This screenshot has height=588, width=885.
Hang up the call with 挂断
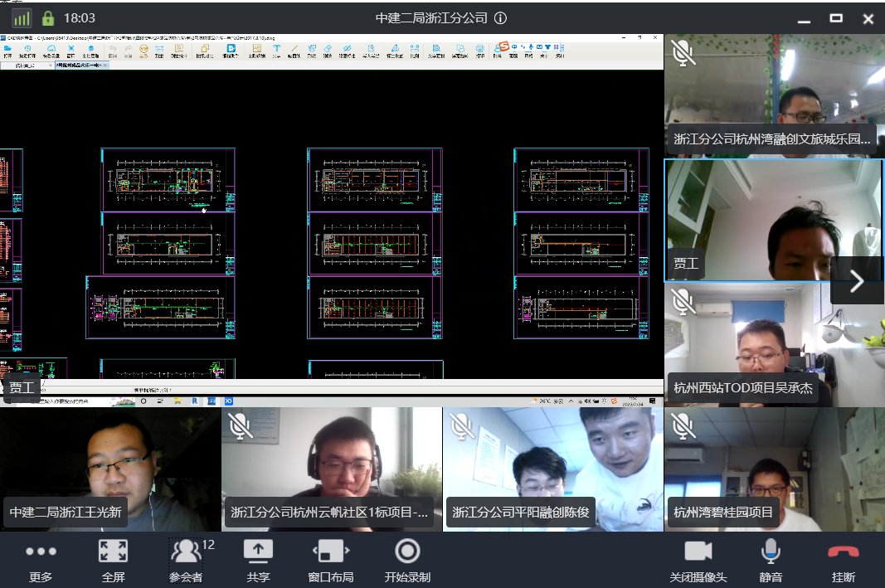click(x=844, y=561)
